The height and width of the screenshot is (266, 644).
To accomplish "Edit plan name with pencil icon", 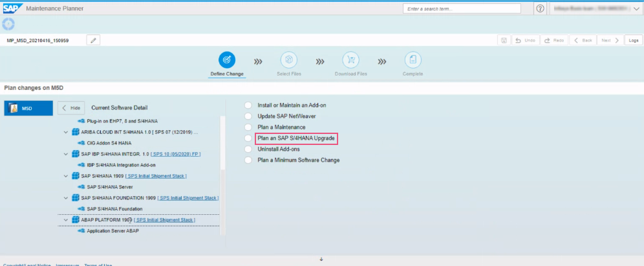I will pyautogui.click(x=93, y=40).
